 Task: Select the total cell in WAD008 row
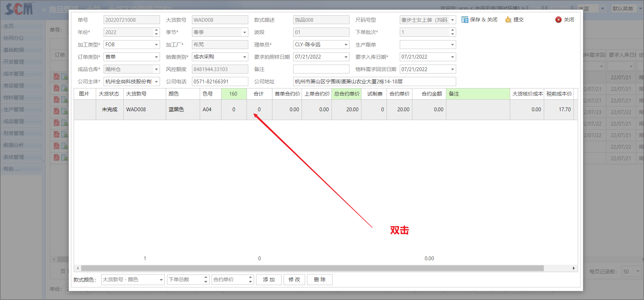point(259,110)
